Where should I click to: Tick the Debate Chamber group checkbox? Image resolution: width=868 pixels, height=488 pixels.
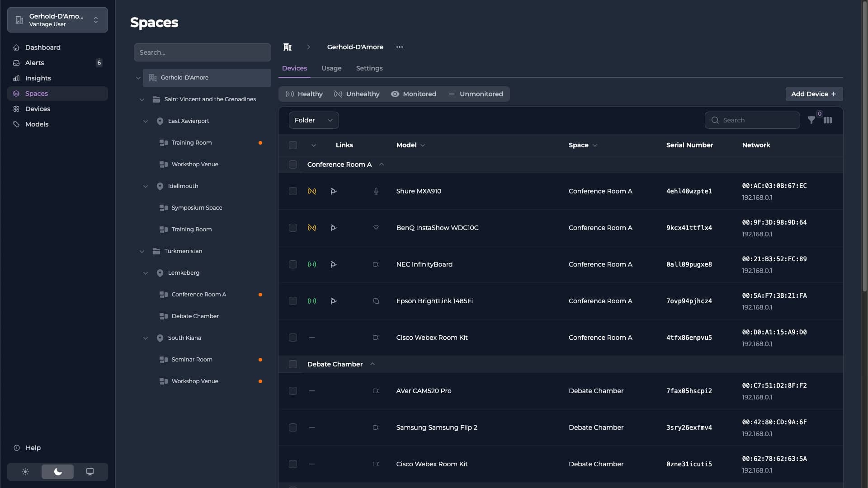[x=293, y=364]
